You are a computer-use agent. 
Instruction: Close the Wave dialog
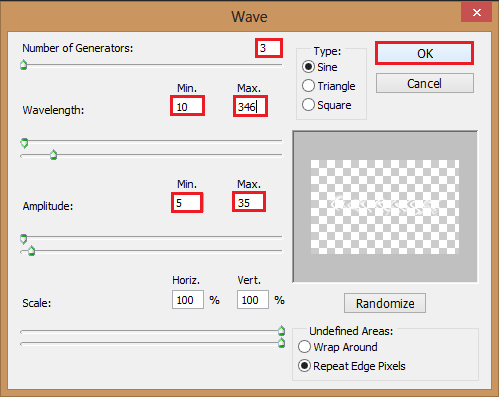point(476,13)
